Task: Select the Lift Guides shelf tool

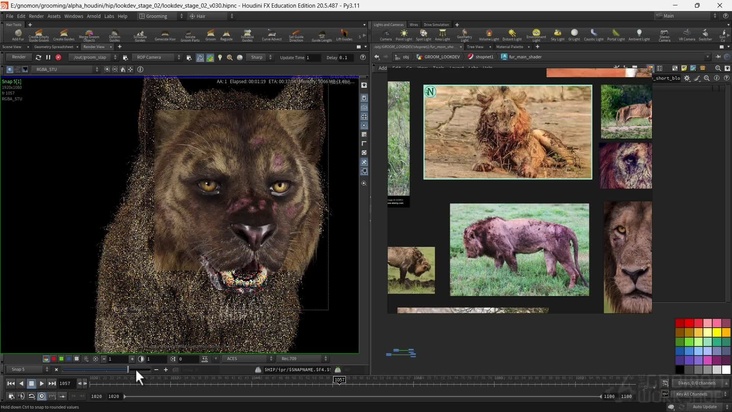Action: coord(344,35)
